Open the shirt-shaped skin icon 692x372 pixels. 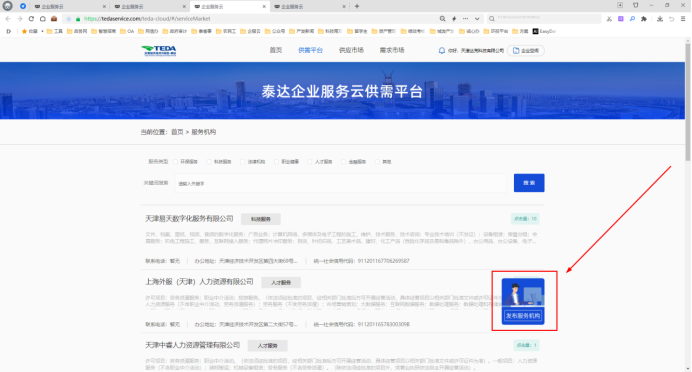[x=636, y=5]
